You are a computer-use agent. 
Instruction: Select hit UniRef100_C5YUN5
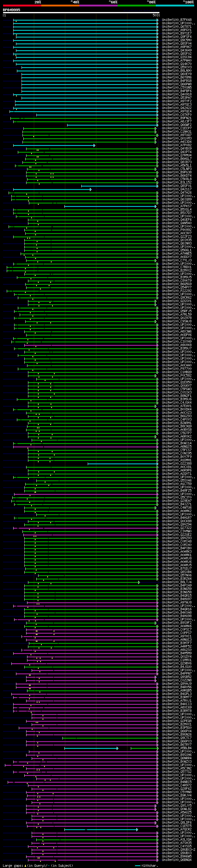coord(177,88)
